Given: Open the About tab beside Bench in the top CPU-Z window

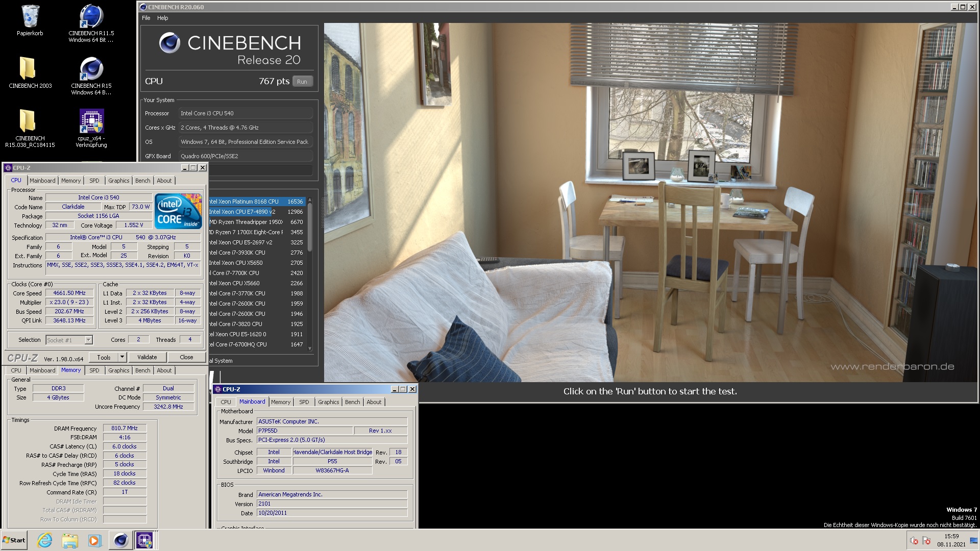Looking at the screenshot, I should coord(164,181).
